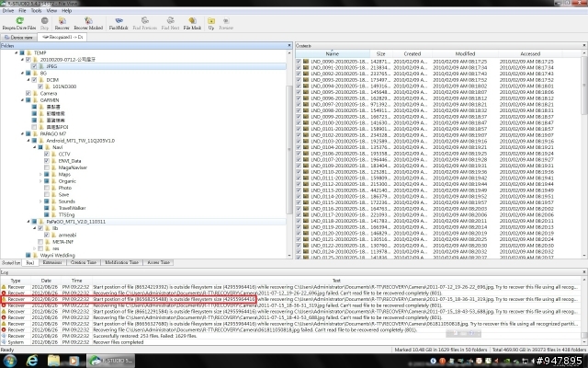Switch to R-STUDIO taskbar button
The height and width of the screenshot is (368, 588).
[111, 361]
